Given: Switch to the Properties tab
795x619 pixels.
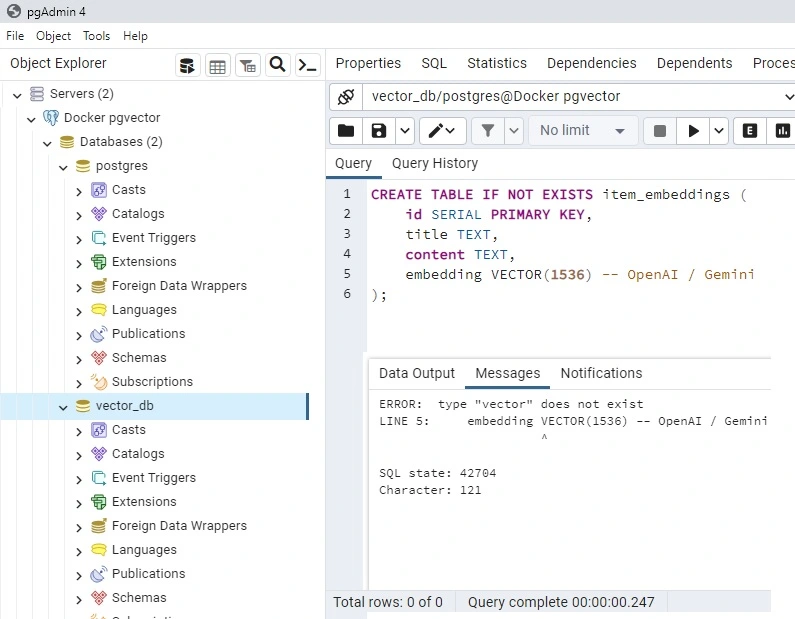Looking at the screenshot, I should (x=368, y=63).
